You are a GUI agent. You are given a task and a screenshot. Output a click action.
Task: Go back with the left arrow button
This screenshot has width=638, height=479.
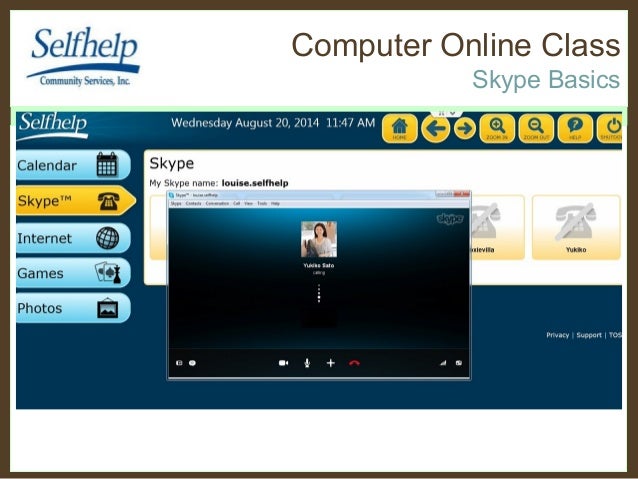click(435, 129)
